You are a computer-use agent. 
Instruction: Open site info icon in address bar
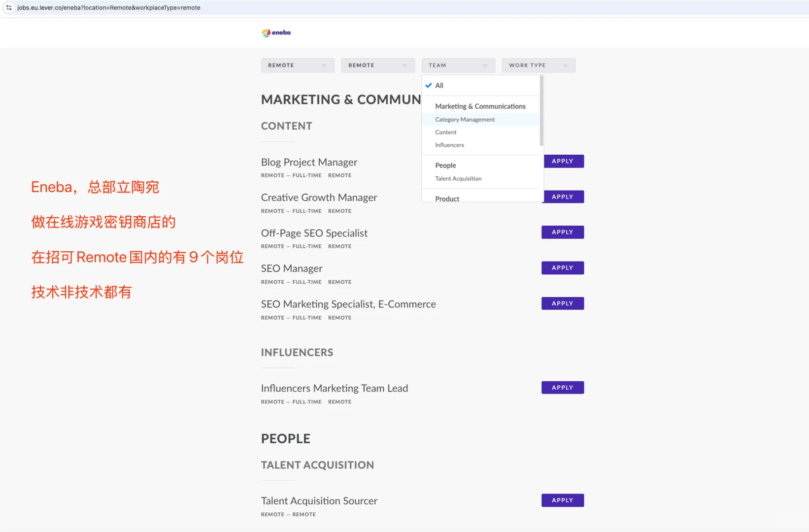tap(9, 8)
